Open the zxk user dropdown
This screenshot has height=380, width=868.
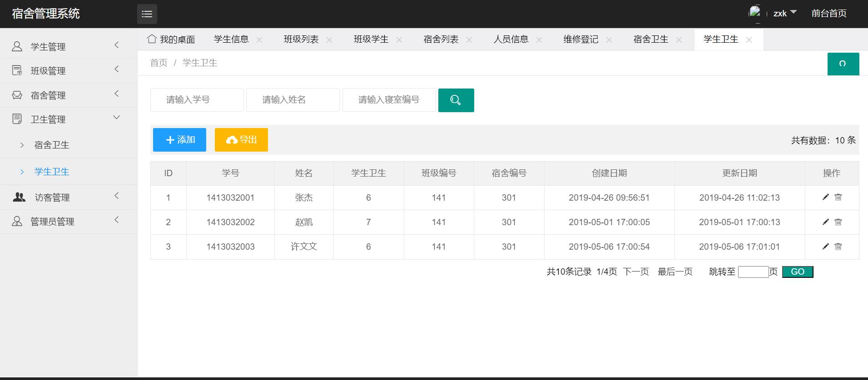pos(785,13)
